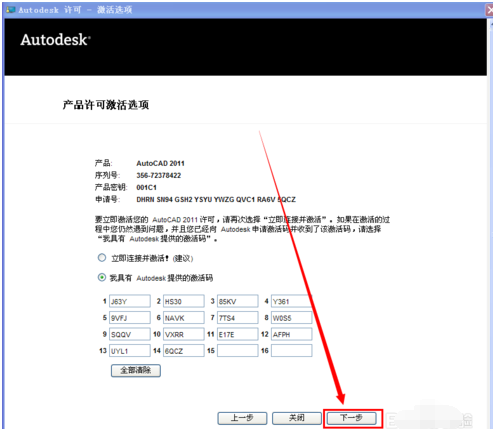Click activation code field 10 containing VXRR
The width and height of the screenshot is (493, 429).
[x=184, y=334]
